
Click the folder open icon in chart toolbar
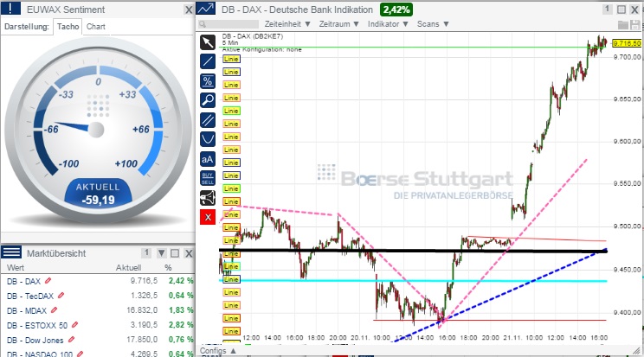622,25
